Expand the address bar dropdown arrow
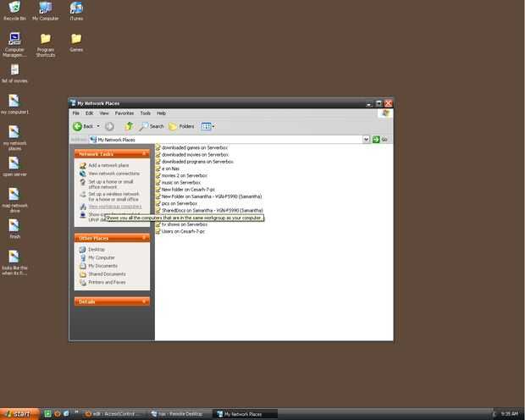Viewport: 525px width, 420px height. [x=366, y=140]
